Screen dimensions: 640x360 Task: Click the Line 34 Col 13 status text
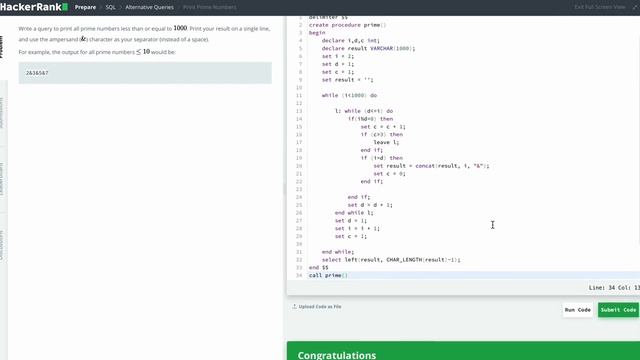(x=614, y=288)
